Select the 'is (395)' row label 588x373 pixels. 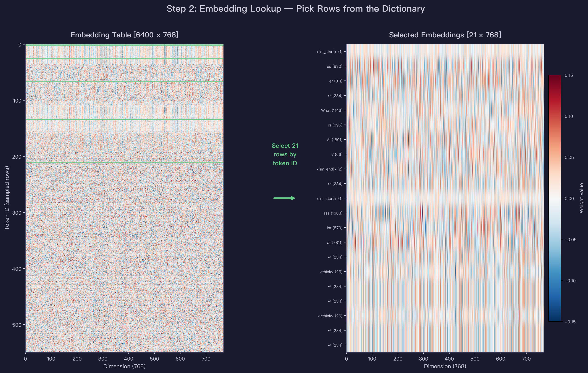coord(335,125)
